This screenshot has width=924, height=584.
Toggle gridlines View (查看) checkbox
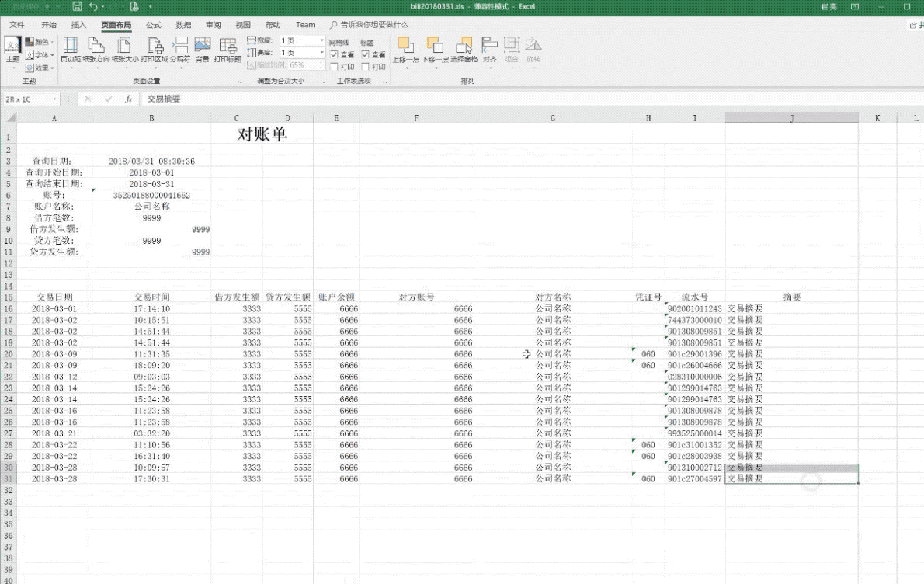click(x=334, y=55)
